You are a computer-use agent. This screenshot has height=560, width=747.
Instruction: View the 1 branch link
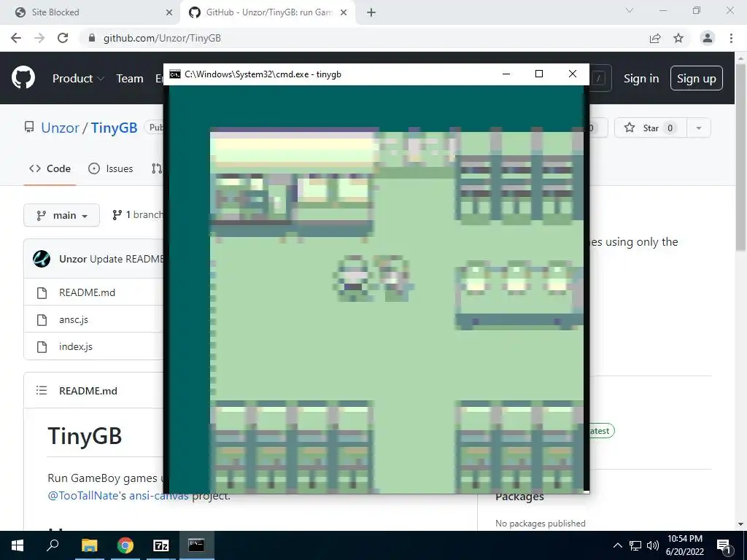coord(137,215)
